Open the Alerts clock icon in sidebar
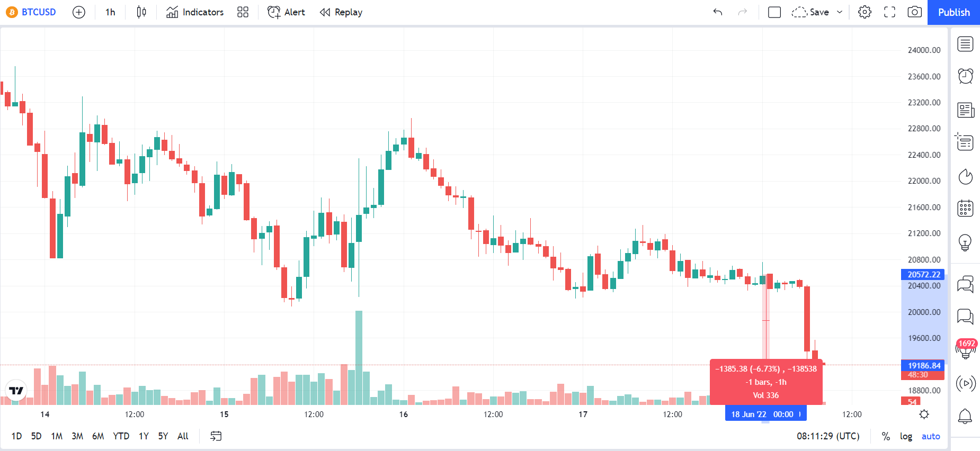 (x=965, y=76)
